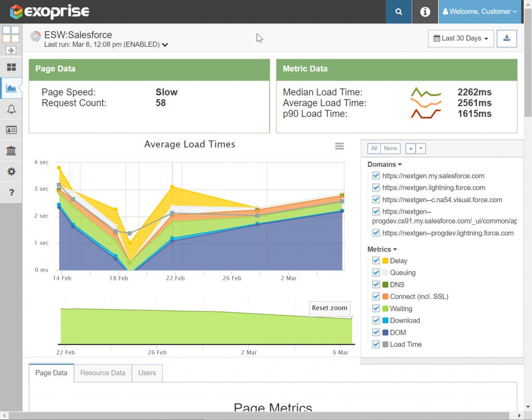Click the Connect orange color swatch
Viewport: 532px width, 420px height.
(x=385, y=296)
